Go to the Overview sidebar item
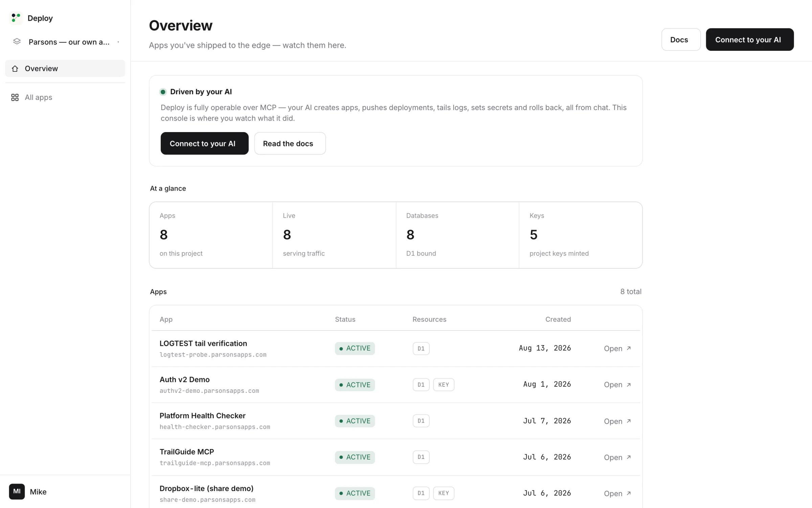Image resolution: width=812 pixels, height=508 pixels. [65, 68]
